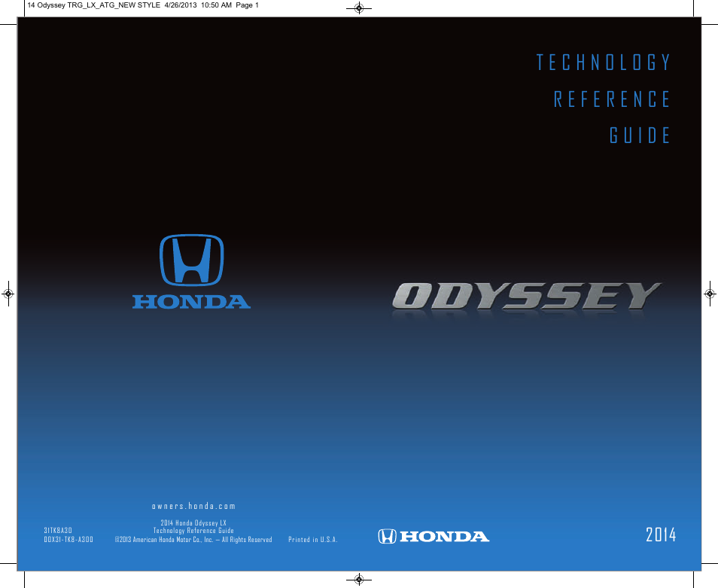Click the word GUIDE in the title
The width and height of the screenshot is (718, 588).
click(x=640, y=136)
